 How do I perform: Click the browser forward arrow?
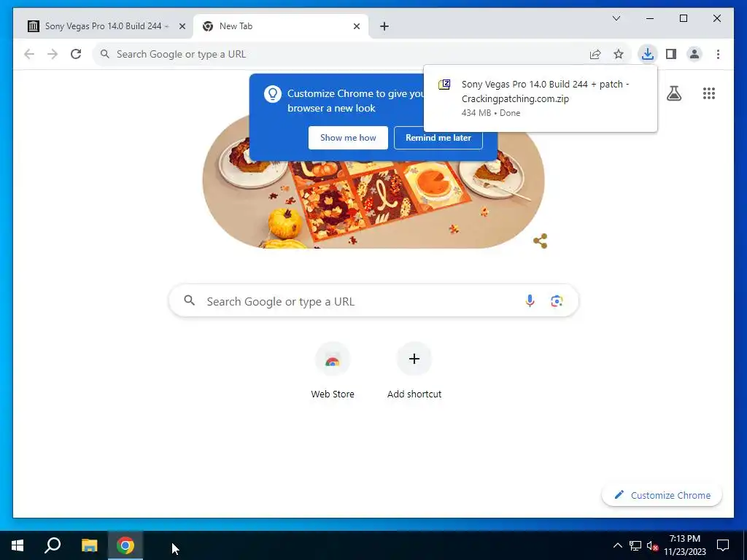click(53, 54)
